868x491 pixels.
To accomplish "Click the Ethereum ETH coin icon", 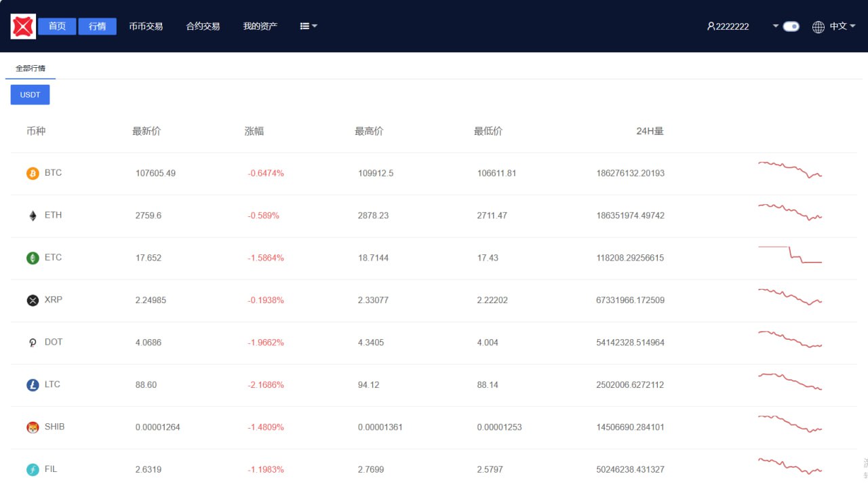I will [33, 216].
